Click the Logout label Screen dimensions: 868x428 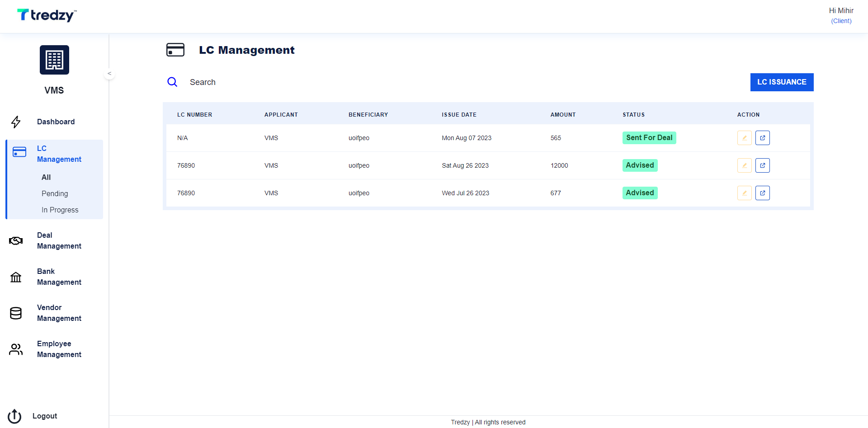45,416
